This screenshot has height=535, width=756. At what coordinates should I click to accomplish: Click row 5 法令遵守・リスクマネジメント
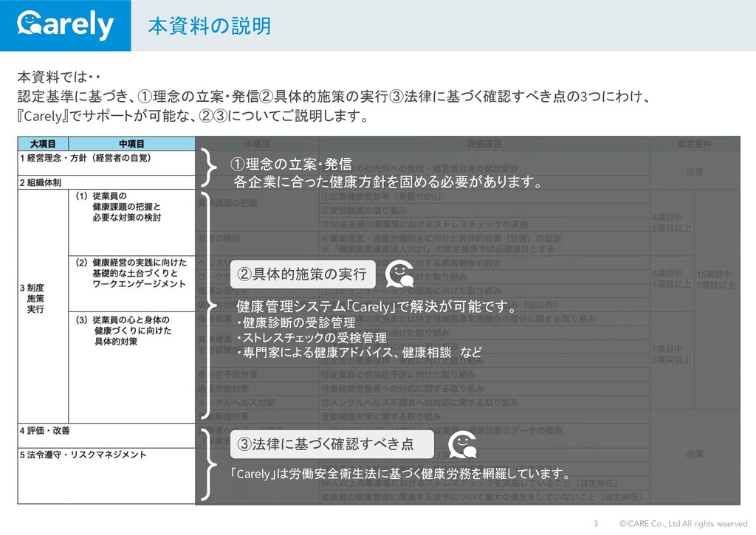106,476
